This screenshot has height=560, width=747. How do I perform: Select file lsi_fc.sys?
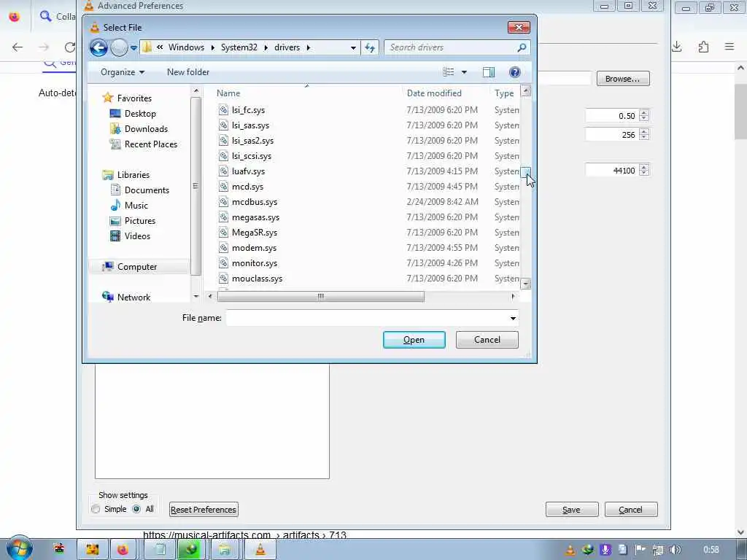pos(248,110)
